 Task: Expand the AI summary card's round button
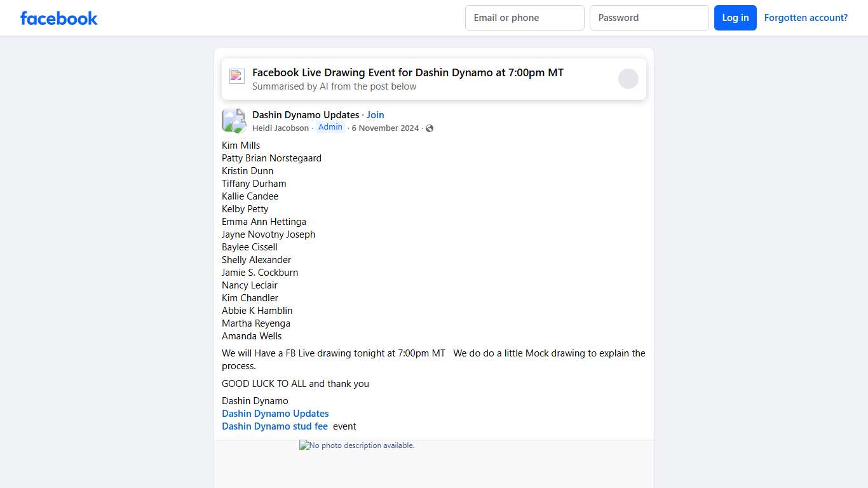click(x=628, y=79)
